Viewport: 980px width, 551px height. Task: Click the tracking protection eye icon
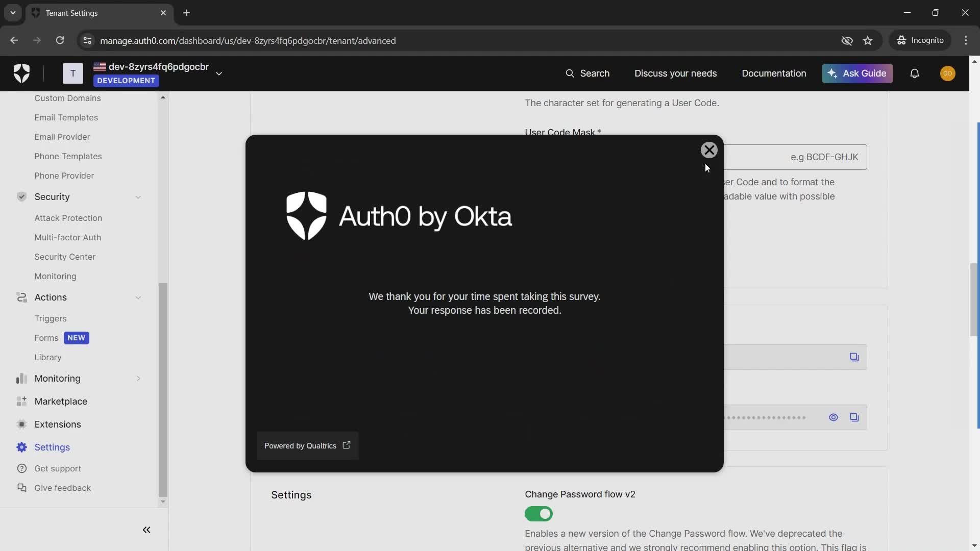point(847,40)
